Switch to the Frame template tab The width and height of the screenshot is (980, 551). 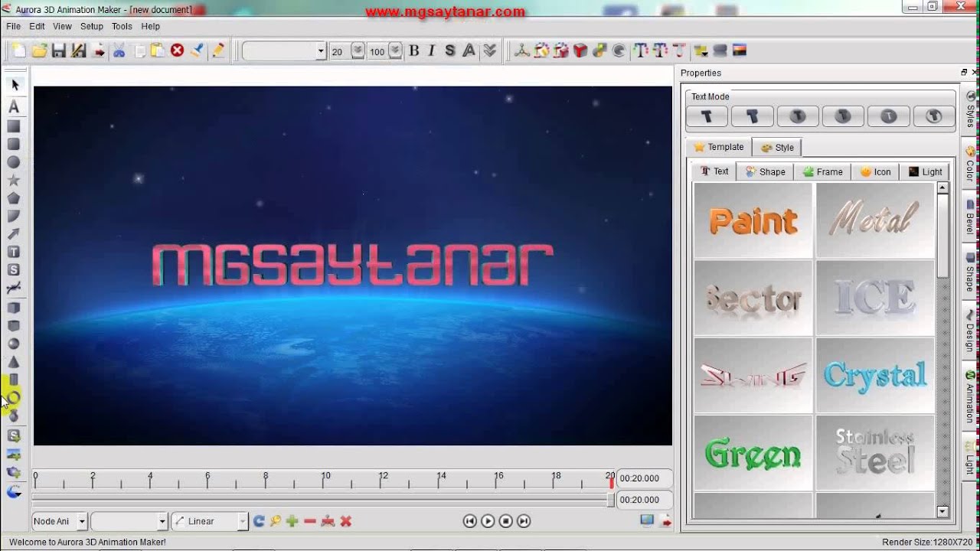click(x=823, y=171)
